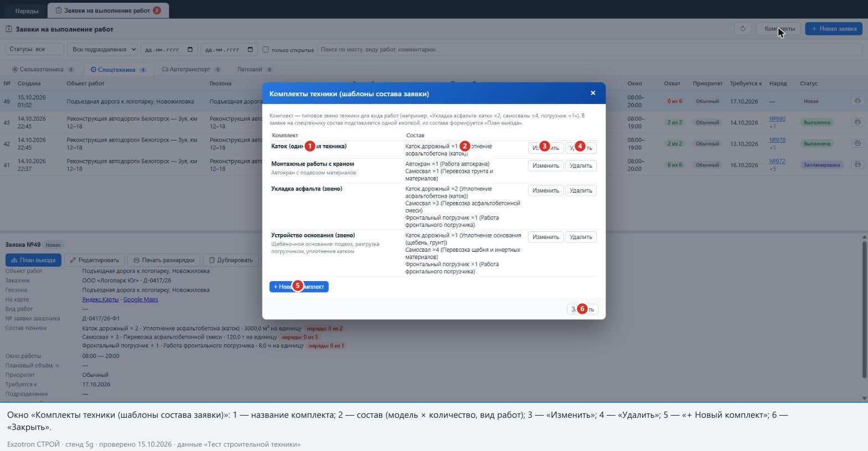This screenshot has height=451, width=868.
Task: Switch to the Автотранспорт category tab
Action: [x=192, y=70]
